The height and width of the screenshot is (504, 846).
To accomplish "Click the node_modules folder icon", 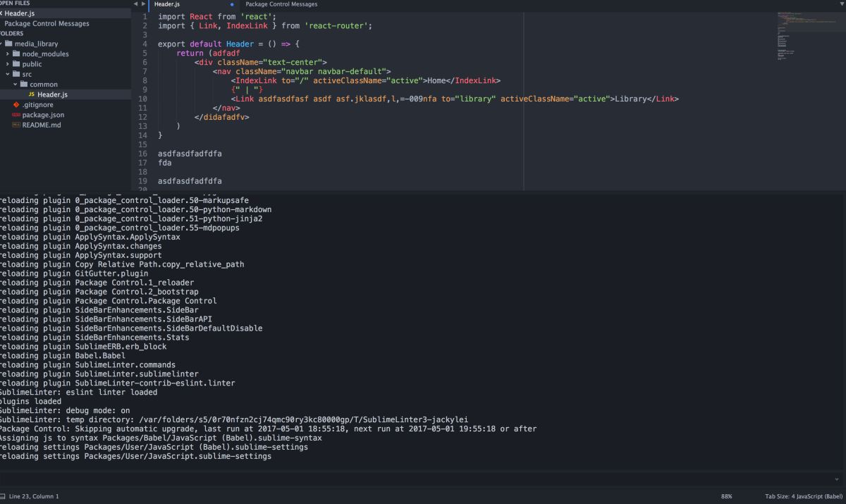I will point(17,54).
